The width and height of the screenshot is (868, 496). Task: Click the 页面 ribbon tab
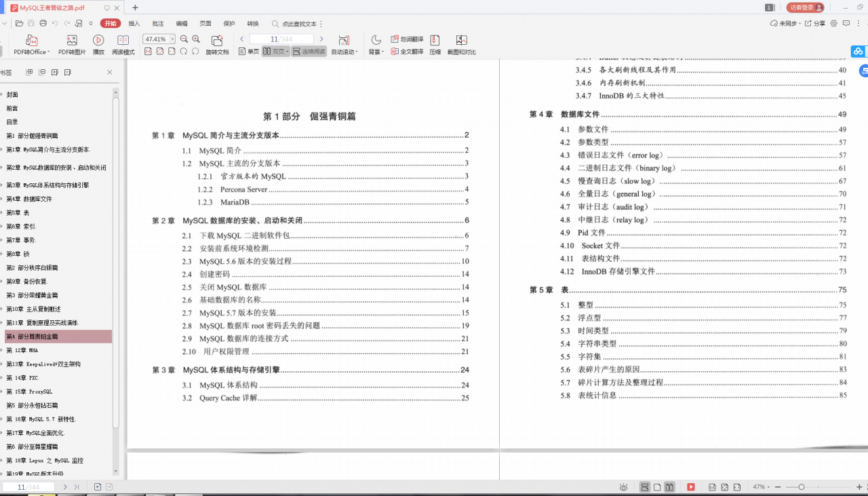point(205,23)
